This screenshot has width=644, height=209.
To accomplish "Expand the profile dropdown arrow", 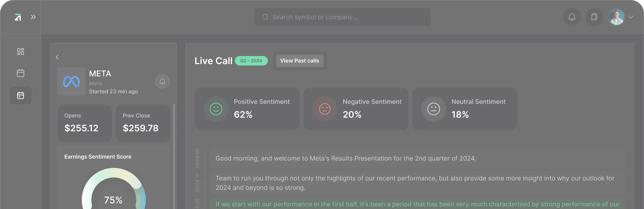I will coord(631,17).
